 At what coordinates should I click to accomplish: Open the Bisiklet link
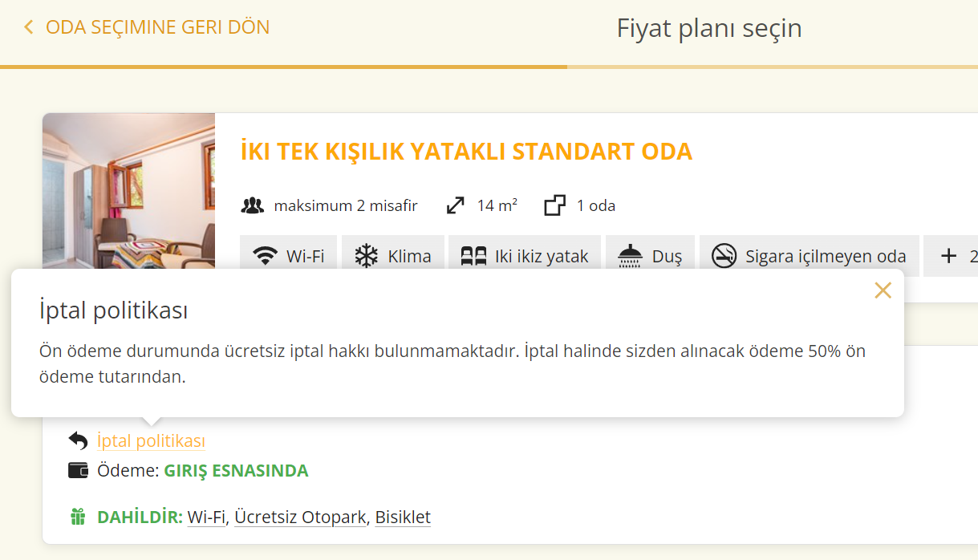403,517
